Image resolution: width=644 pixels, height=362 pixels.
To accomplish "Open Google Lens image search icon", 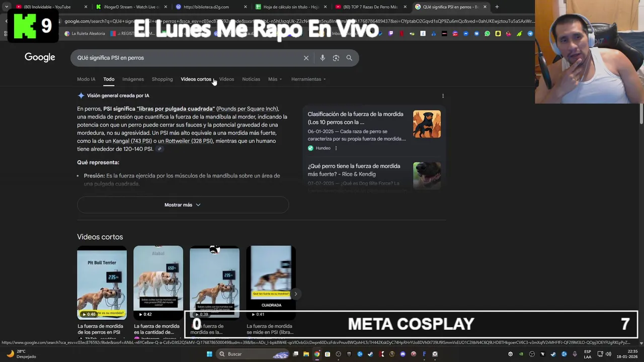I will pyautogui.click(x=336, y=58).
